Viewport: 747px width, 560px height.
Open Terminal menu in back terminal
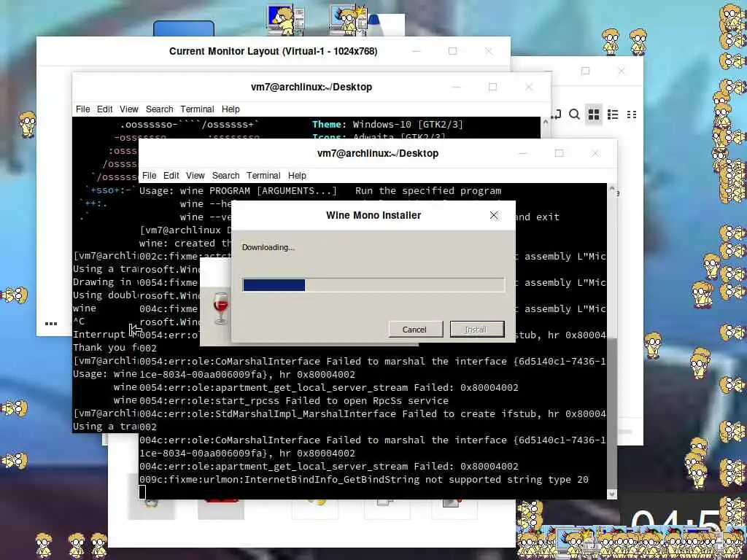coord(197,109)
